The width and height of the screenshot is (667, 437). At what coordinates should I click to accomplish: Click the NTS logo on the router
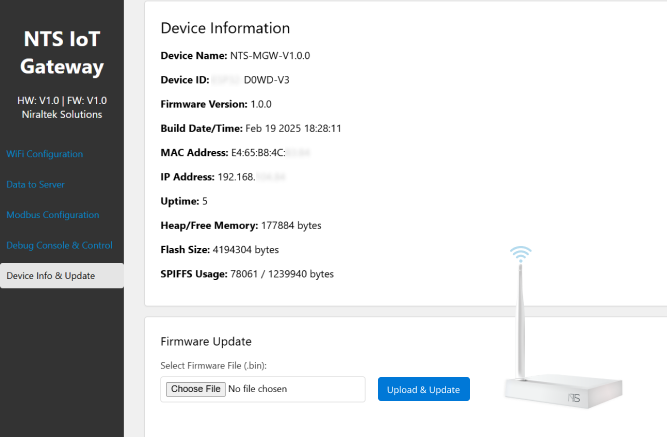pos(574,397)
